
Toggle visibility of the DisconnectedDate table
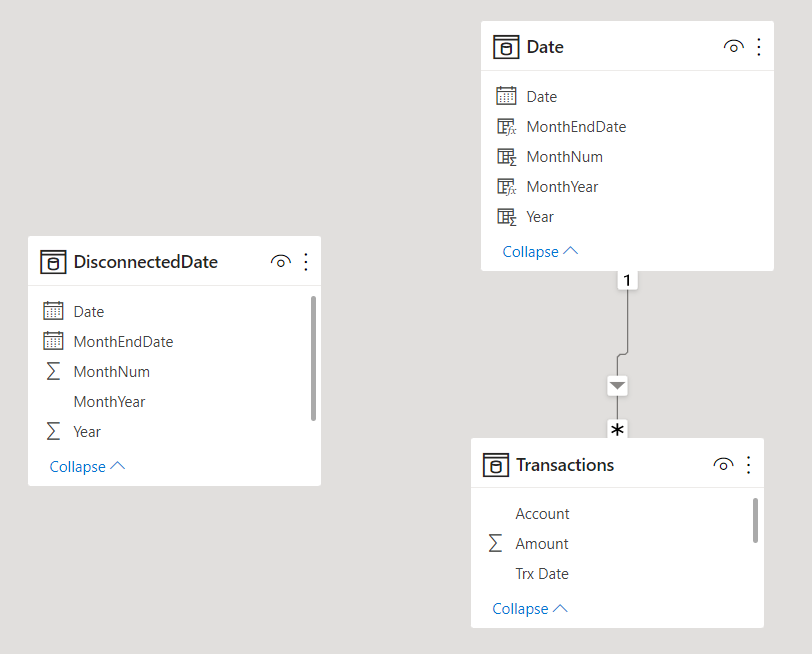point(280,262)
